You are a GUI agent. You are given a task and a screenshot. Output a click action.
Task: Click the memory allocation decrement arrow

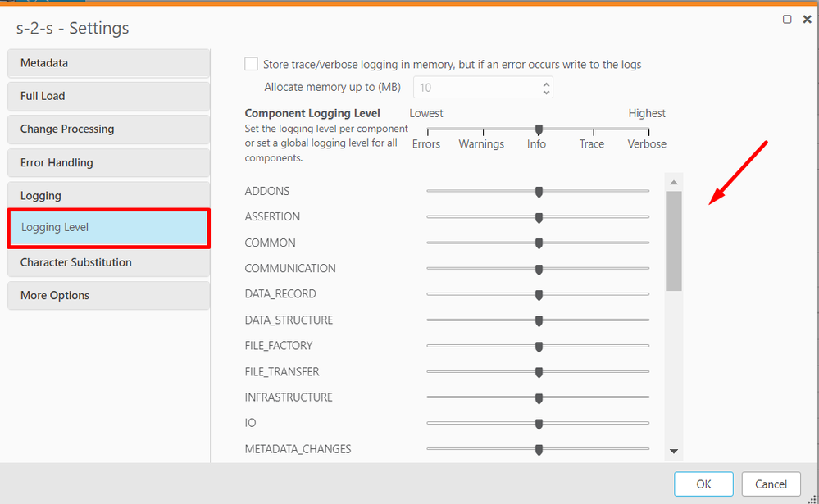click(x=546, y=91)
